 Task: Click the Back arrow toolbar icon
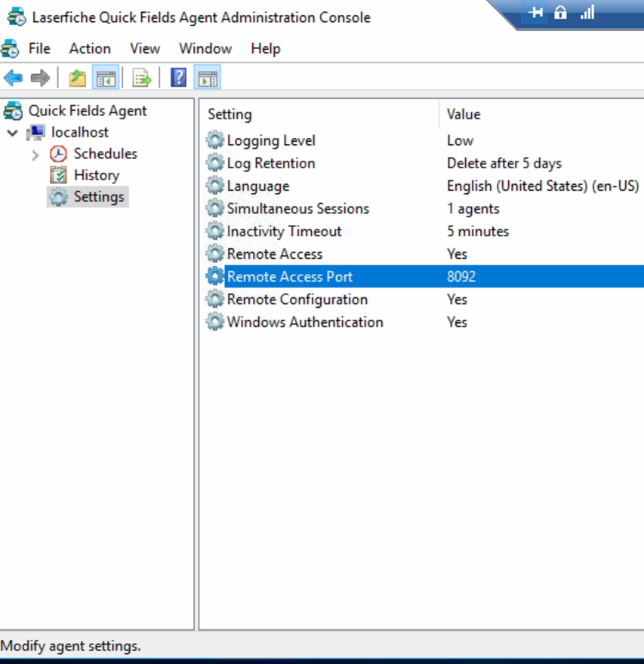tap(13, 78)
